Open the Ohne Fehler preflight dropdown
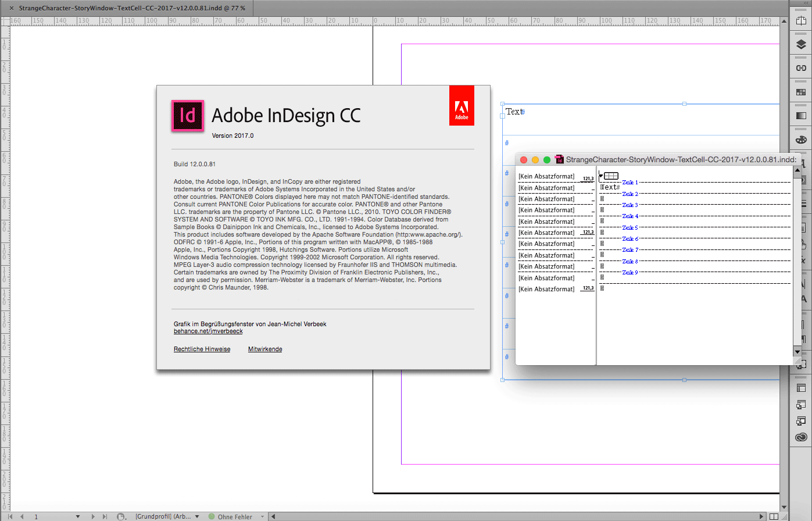Image resolution: width=812 pixels, height=521 pixels. click(x=263, y=516)
